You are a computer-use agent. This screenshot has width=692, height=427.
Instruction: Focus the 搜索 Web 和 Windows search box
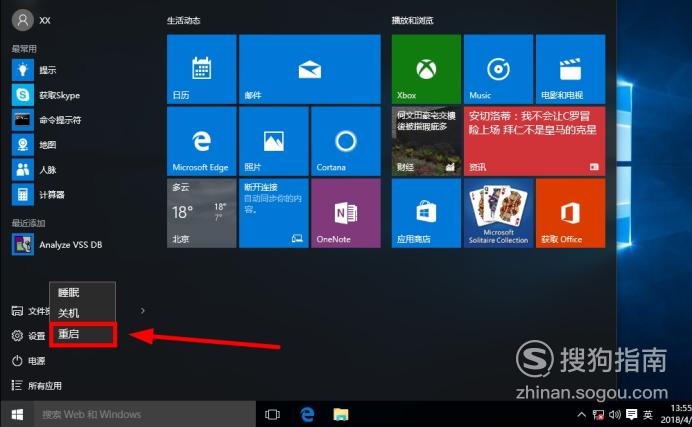145,414
